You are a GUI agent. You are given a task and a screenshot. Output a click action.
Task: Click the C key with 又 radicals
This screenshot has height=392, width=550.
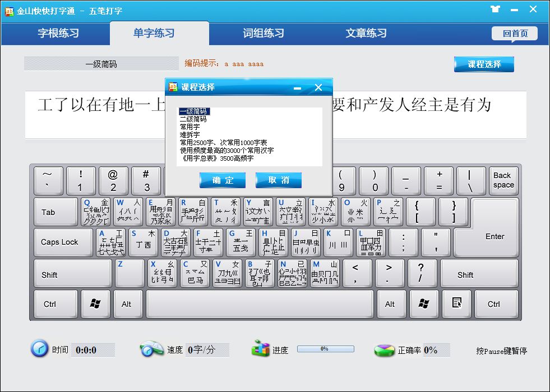point(195,273)
